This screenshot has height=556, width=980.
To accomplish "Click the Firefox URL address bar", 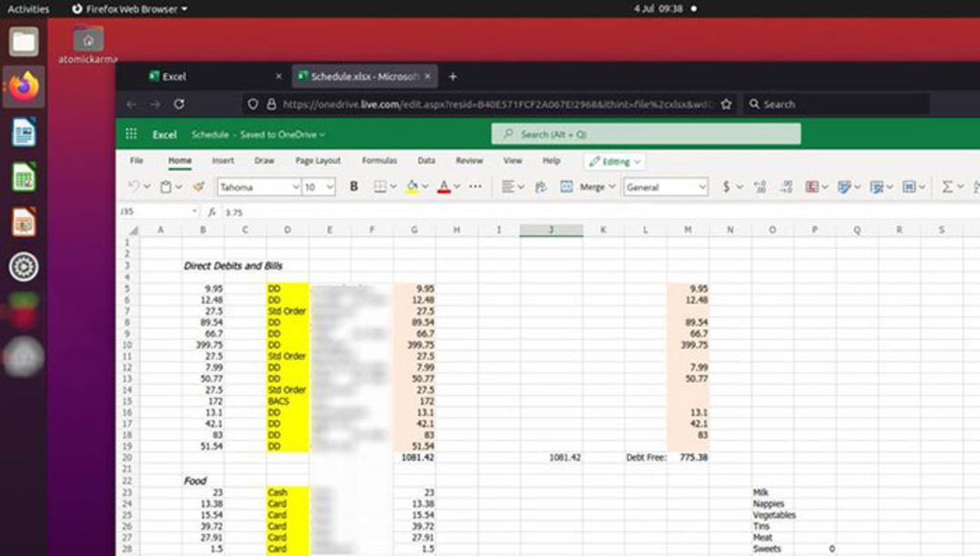I will click(x=489, y=103).
